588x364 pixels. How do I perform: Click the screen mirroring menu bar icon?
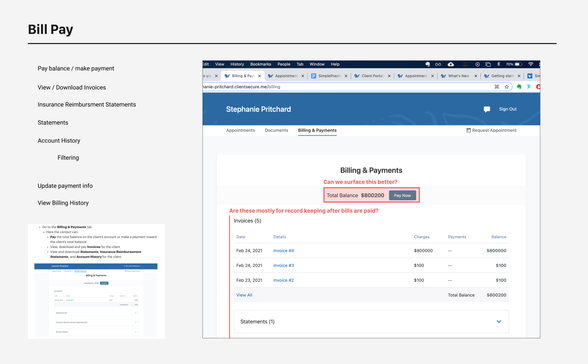(488, 64)
